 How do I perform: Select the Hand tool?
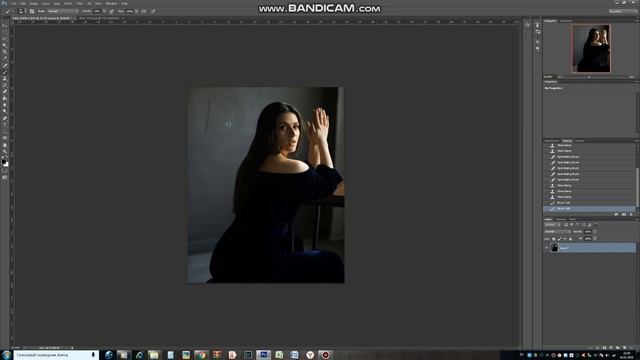point(5,144)
